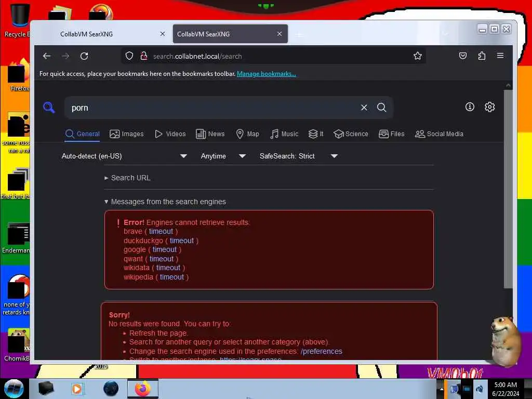Open the Extensions puzzle icon
The width and height of the screenshot is (532, 399).
[x=482, y=56]
